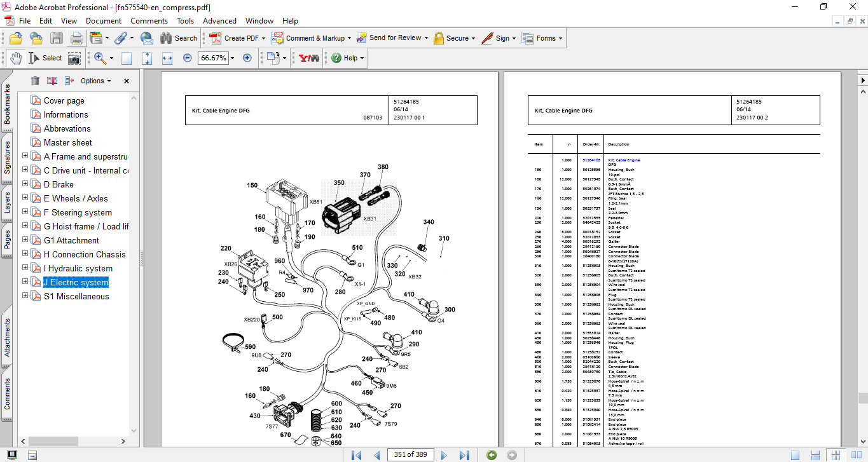Switch to single page layout view
This screenshot has width=868, height=462.
[x=795, y=455]
